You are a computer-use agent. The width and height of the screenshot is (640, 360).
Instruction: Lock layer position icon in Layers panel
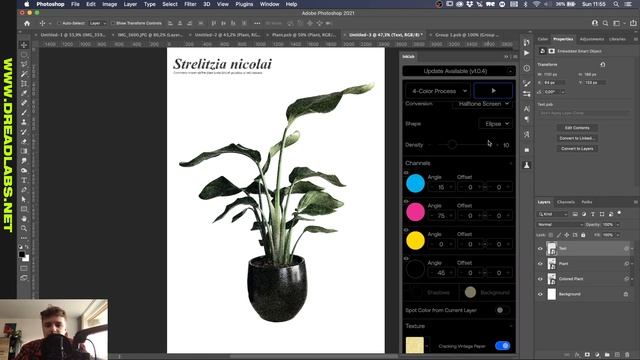point(567,235)
